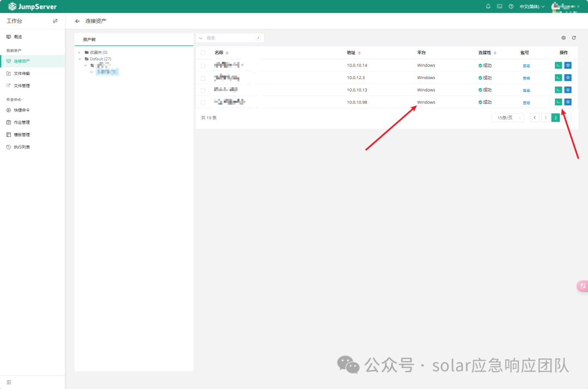Click the back arrow beside 连接资产
The image size is (588, 389).
(x=77, y=21)
